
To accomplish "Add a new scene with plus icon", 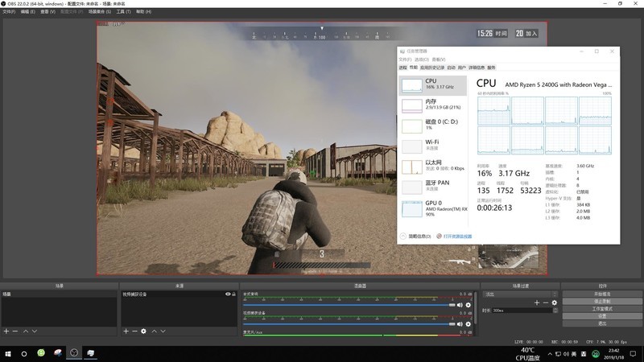I will tap(6, 331).
